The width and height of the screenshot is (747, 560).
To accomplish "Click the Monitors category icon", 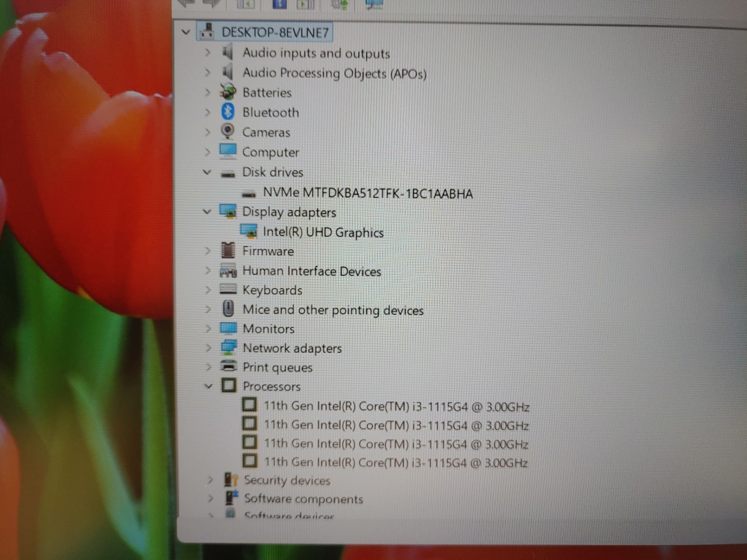I will (228, 328).
